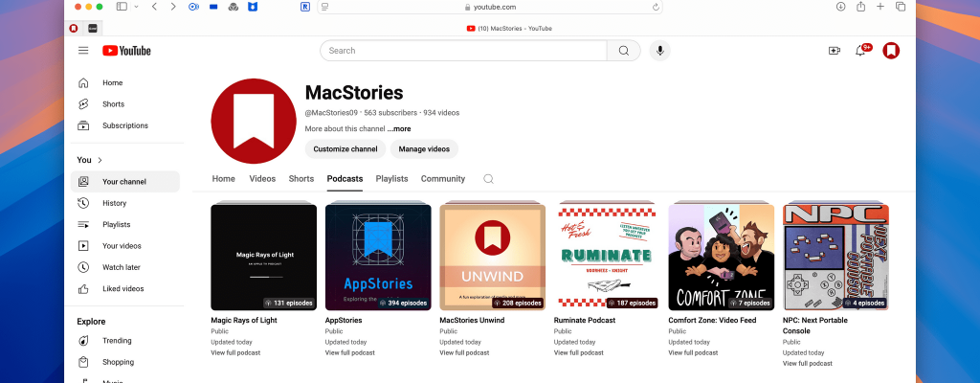Image resolution: width=980 pixels, height=383 pixels.
Task: Click the search magnifier button
Action: click(624, 51)
